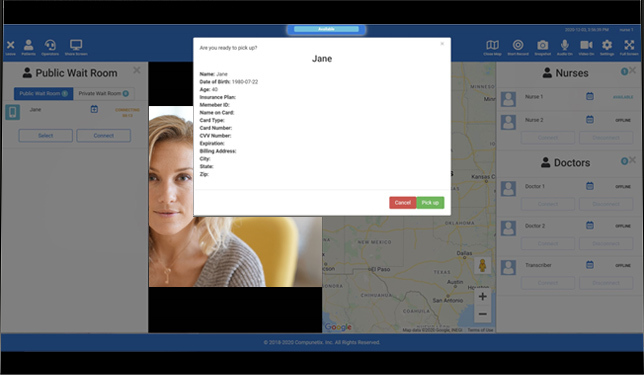
Task: Click the 'nurse 1' username at top right
Action: point(626,30)
